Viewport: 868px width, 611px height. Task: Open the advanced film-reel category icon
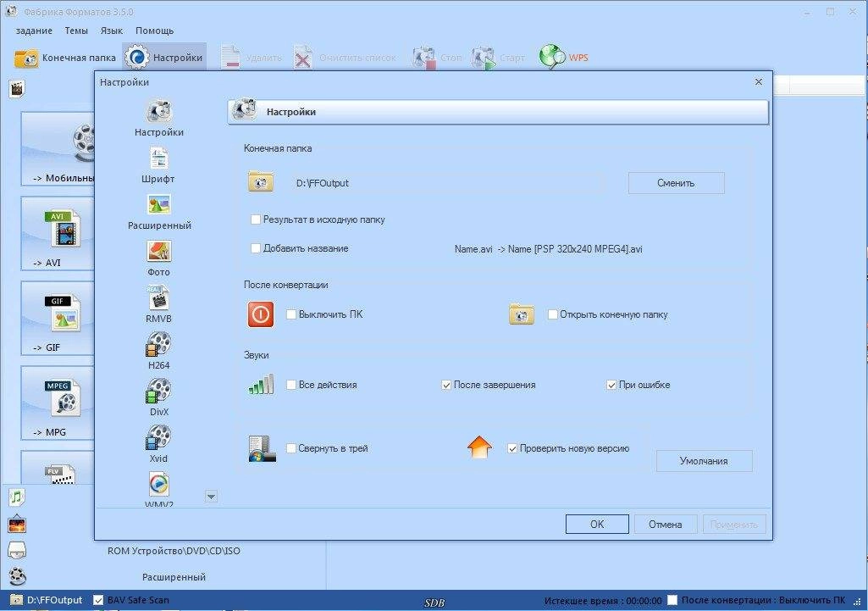pyautogui.click(x=17, y=576)
